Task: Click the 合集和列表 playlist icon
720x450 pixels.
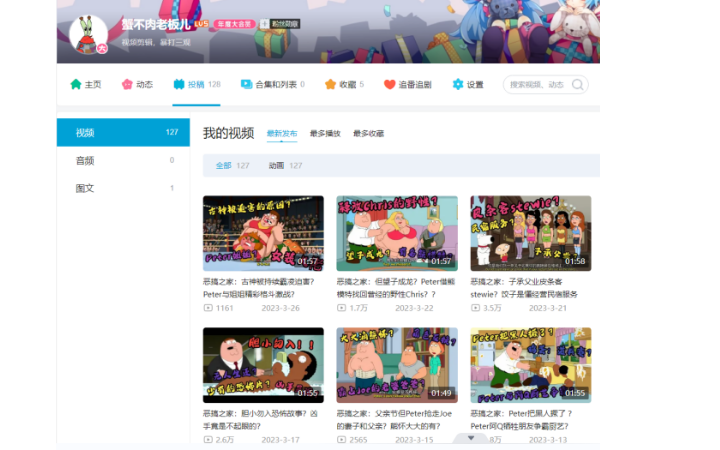Action: 247,84
